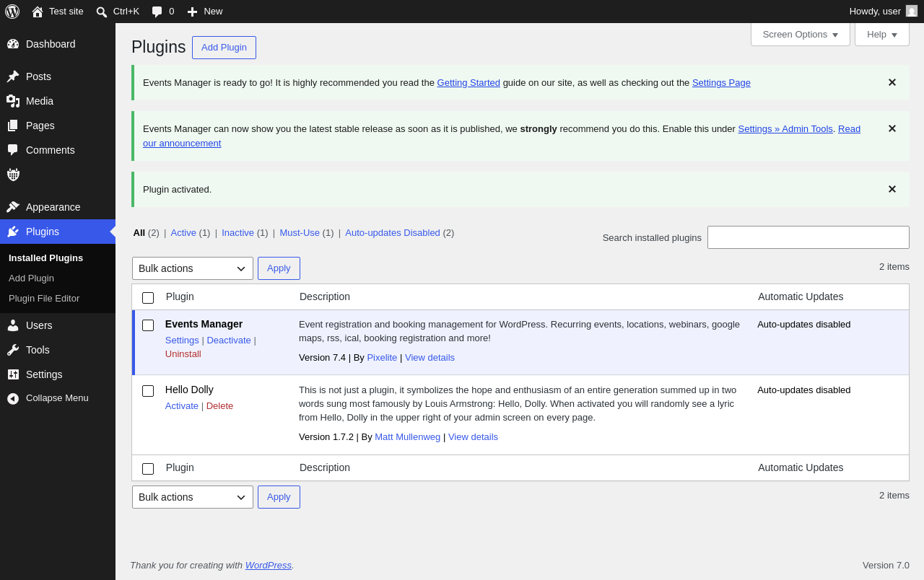The width and height of the screenshot is (924, 580).
Task: Filter by Inactive plugins
Action: 237,232
